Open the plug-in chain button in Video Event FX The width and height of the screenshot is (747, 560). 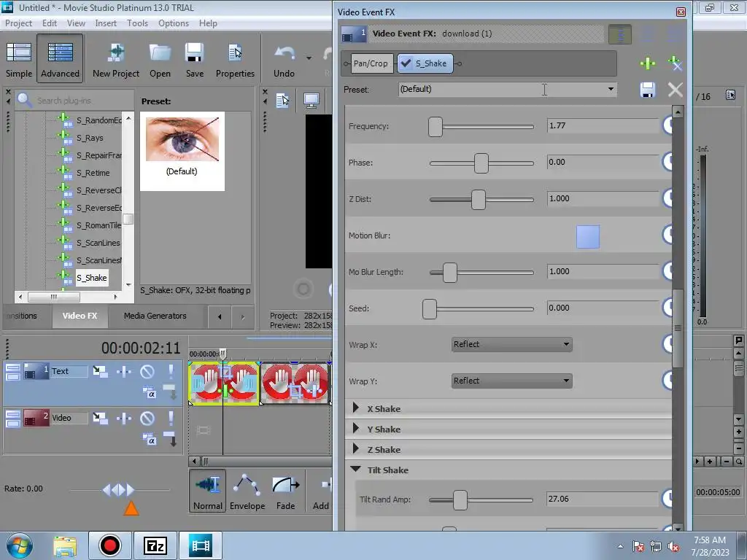point(620,34)
